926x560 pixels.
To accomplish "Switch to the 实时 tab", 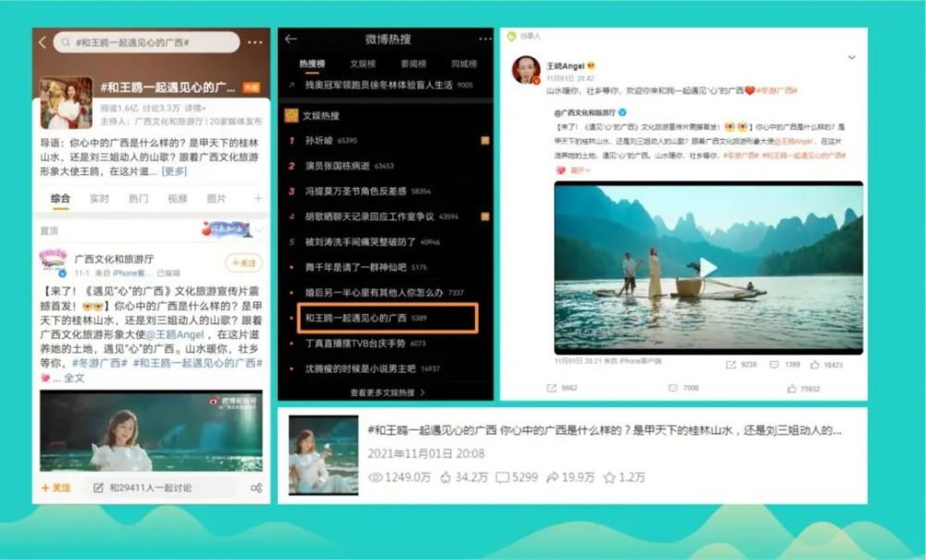I will coord(99,199).
